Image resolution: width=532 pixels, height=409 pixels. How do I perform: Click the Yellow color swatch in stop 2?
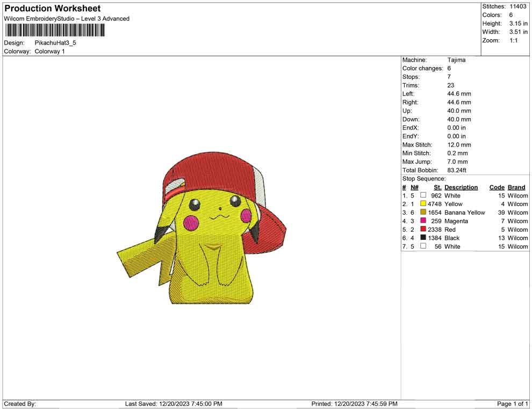click(x=423, y=203)
